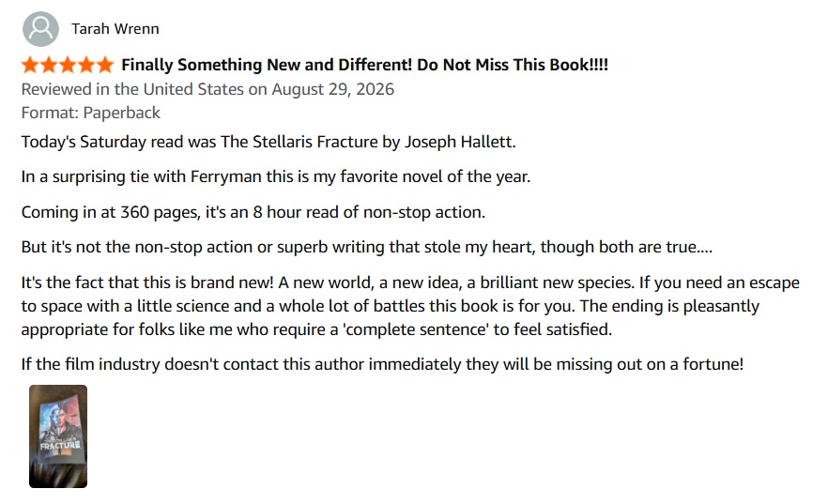Click the 'superb writing that stole my heart' line
Viewport: 828px width, 504px height.
[x=366, y=247]
